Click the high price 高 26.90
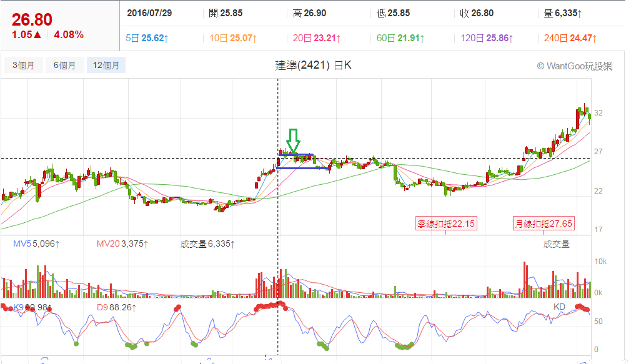Viewport: 631px width, 364px height. 309,13
